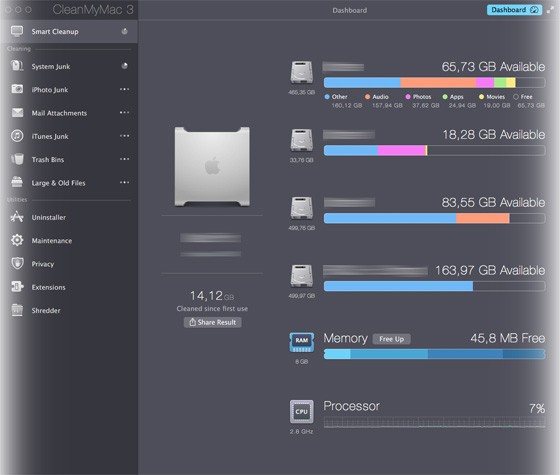Click the Apps legend green dot
This screenshot has width=560, height=475.
(445, 97)
